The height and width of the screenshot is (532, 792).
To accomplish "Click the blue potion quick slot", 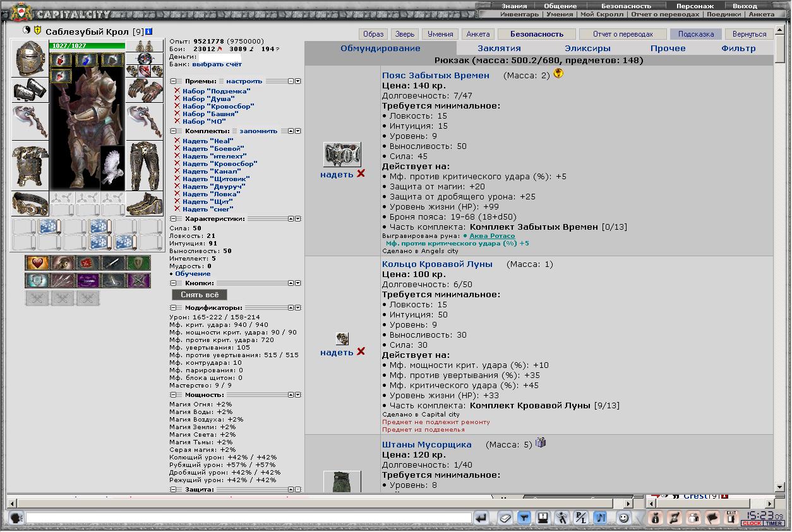I will (87, 61).
